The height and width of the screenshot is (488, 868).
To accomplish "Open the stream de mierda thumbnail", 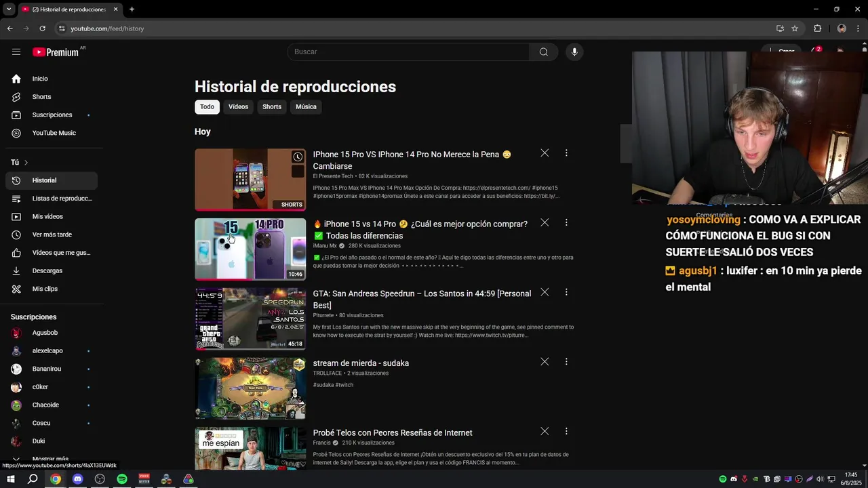I will [250, 388].
